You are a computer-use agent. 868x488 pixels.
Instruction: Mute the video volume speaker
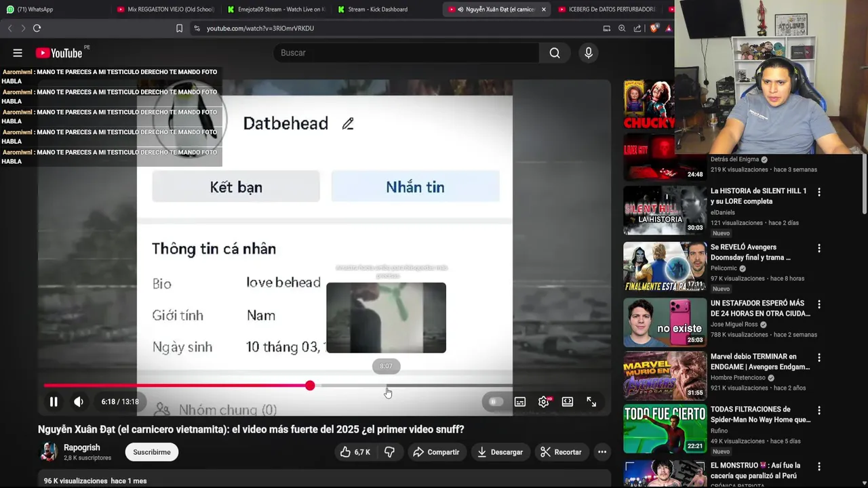[79, 402]
